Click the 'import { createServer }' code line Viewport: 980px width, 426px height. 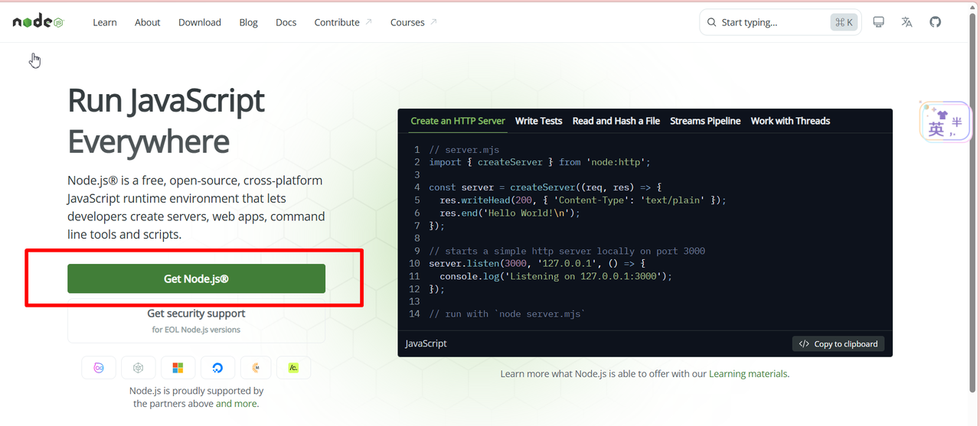click(539, 162)
